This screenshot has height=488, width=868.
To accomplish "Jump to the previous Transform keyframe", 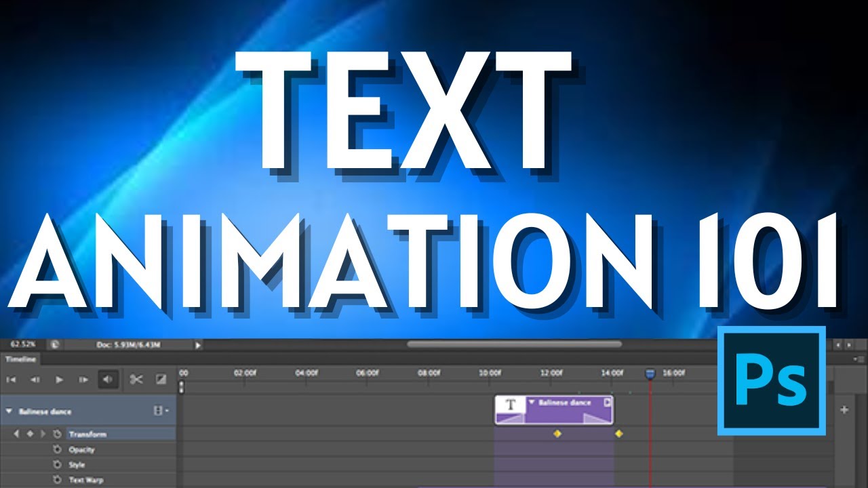I will coord(16,434).
